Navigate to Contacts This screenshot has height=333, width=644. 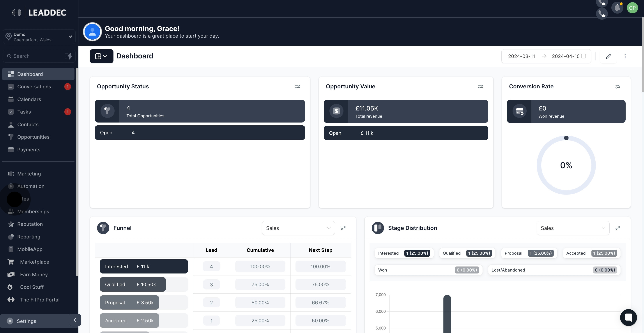pyautogui.click(x=38, y=124)
